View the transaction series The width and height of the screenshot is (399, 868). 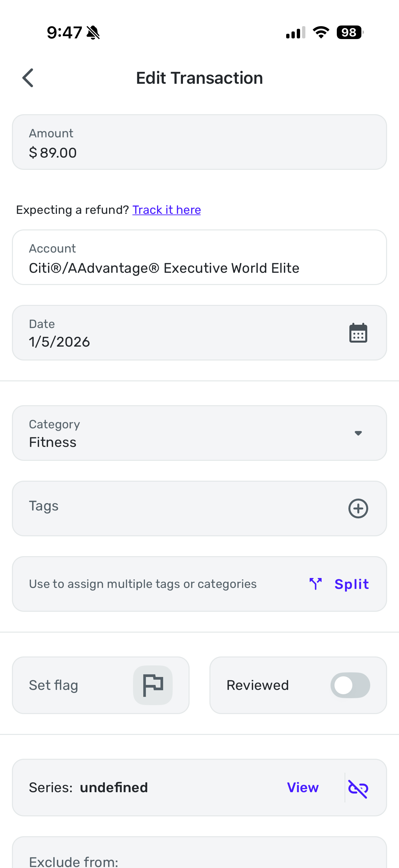pyautogui.click(x=302, y=788)
